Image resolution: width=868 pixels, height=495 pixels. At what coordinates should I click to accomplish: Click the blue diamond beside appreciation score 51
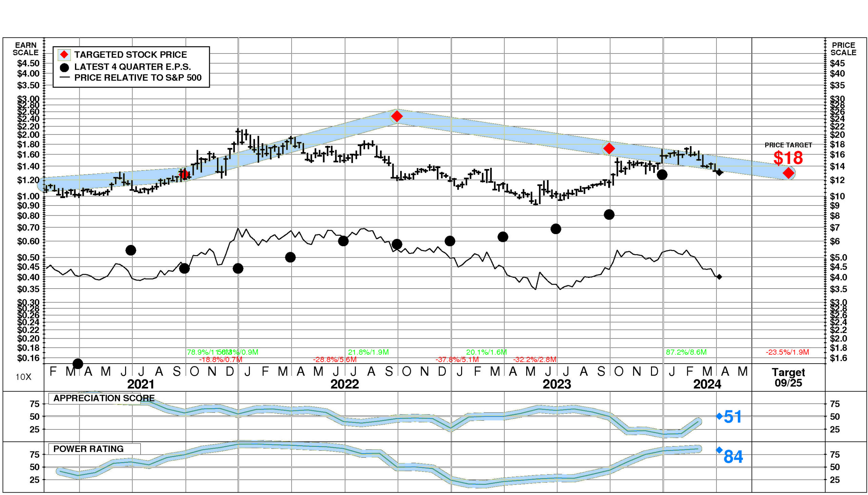719,416
